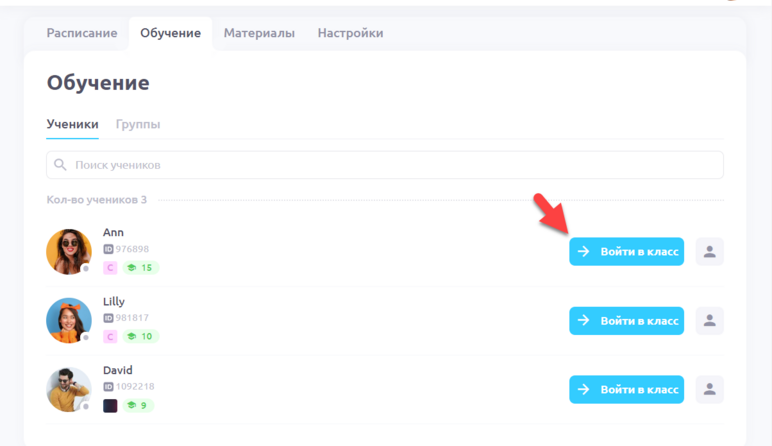This screenshot has height=446, width=772.
Task: Click Ann's green lessons badge 15
Action: pyautogui.click(x=140, y=268)
